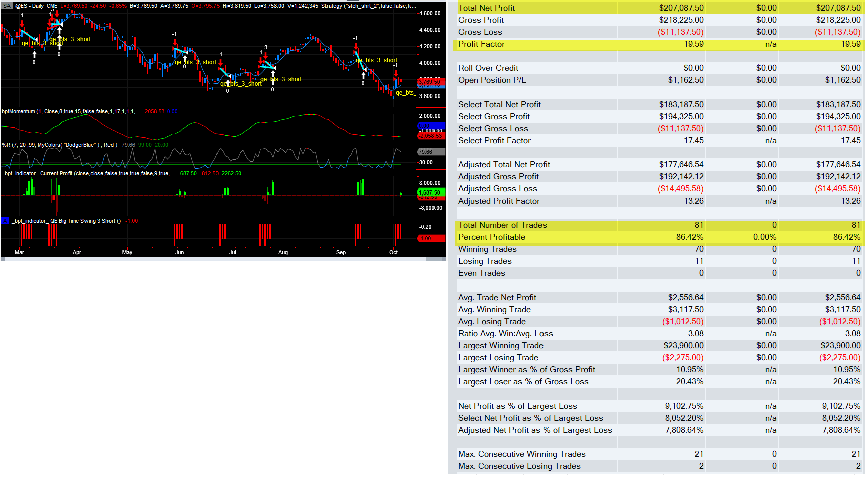
Task: Click the 86.42% first-column Percent Profitable value
Action: pyautogui.click(x=690, y=237)
